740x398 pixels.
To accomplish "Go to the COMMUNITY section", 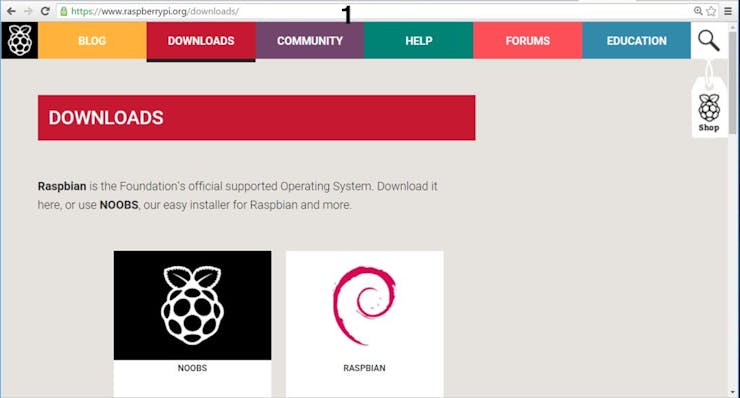I will (x=310, y=41).
